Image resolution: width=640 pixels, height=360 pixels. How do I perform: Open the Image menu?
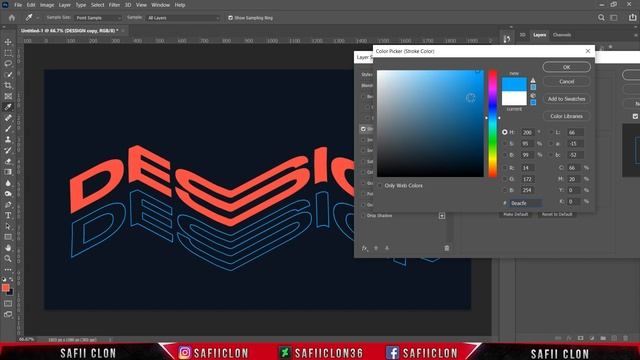click(x=47, y=5)
